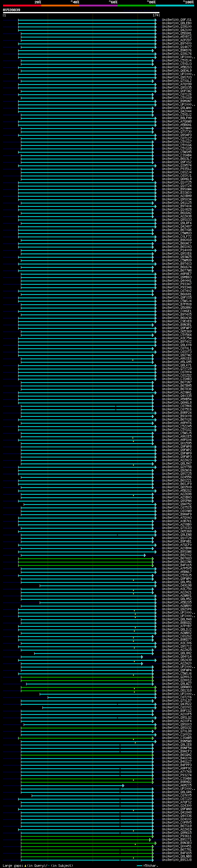The height and width of the screenshot is (868, 197).
Task: Click hit label UniRef100_Q01595
Action: click(x=176, y=443)
